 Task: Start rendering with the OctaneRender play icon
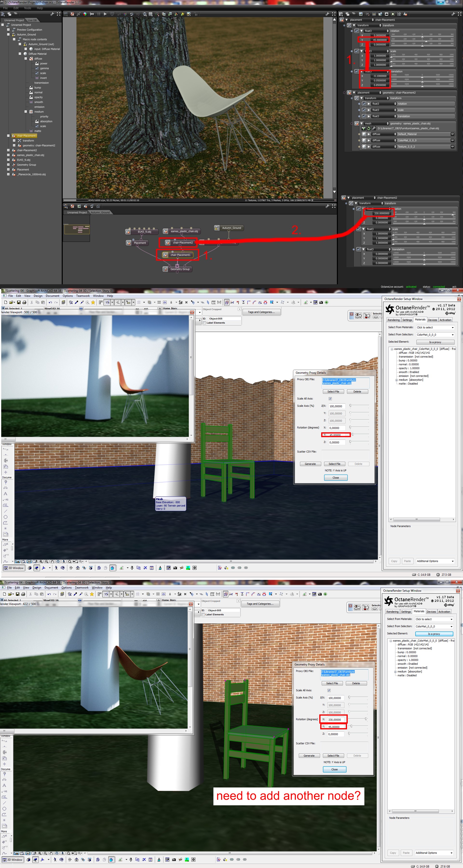point(105,14)
